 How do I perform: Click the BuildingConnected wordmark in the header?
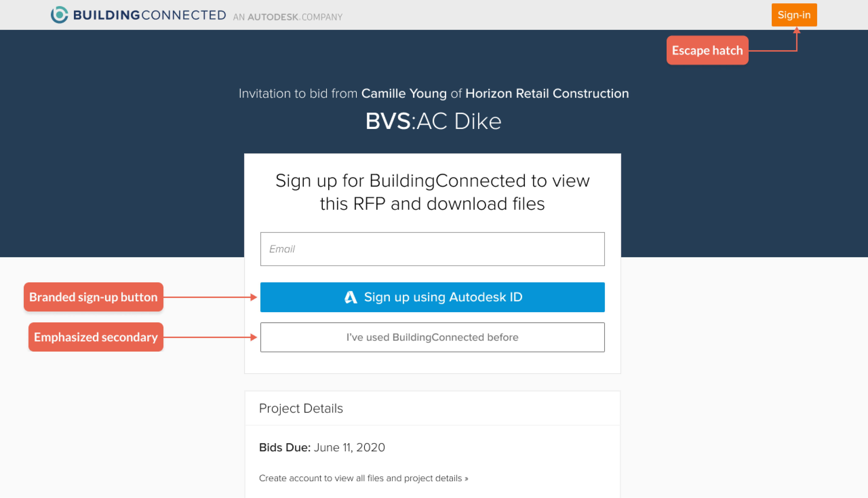[150, 15]
